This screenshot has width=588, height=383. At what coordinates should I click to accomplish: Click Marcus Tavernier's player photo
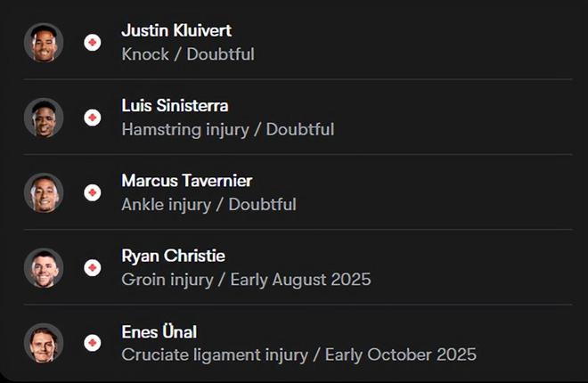pyautogui.click(x=44, y=191)
